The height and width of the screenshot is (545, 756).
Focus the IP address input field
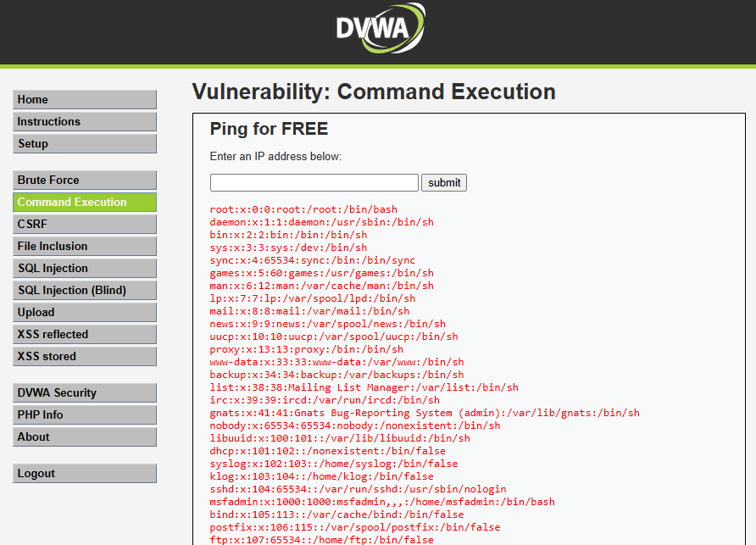(314, 183)
